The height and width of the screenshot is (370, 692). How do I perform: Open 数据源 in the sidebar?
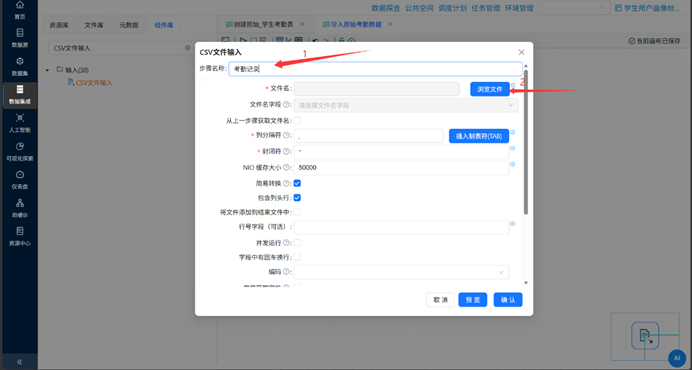(x=19, y=38)
